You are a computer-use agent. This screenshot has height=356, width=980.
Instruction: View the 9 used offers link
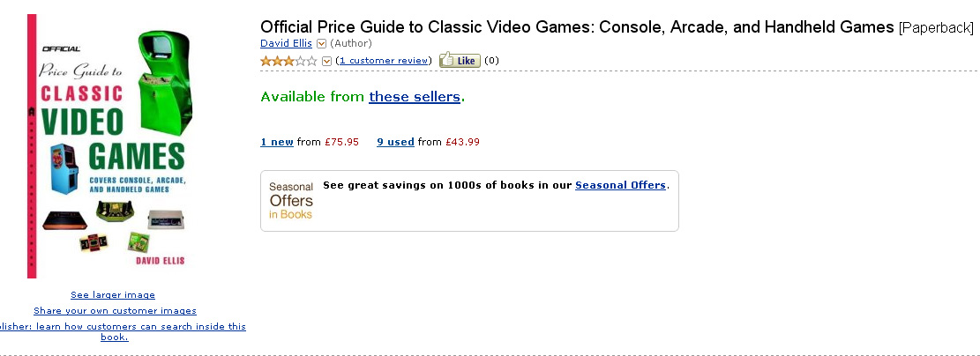click(395, 142)
